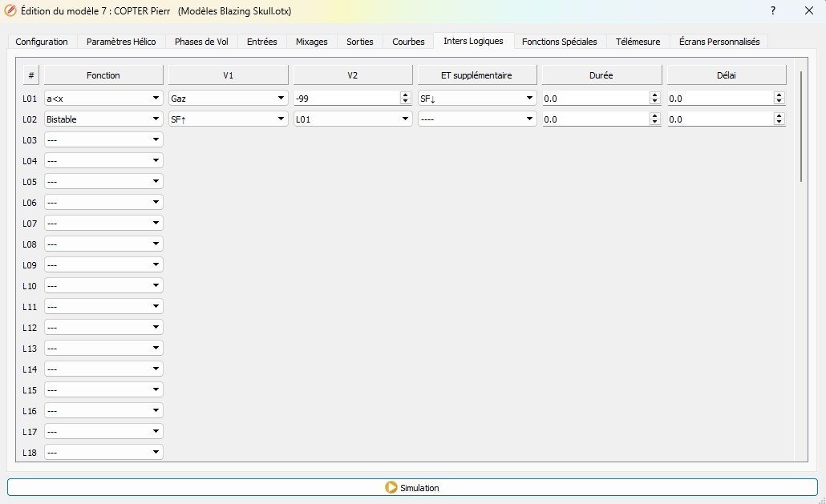Click the help question mark icon
Screen dimensions: 826x504
pyautogui.click(x=772, y=11)
